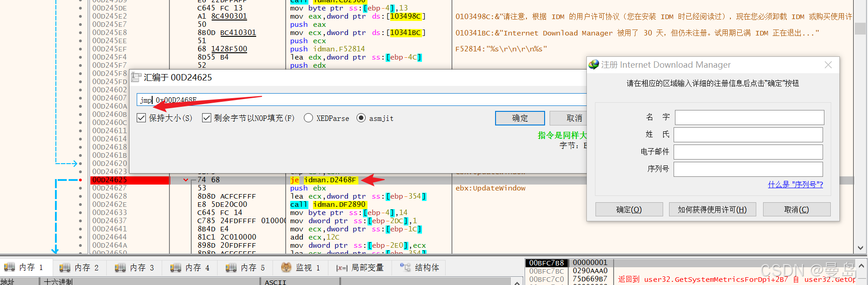868x285 pixels.
Task: Click the ebx:UpdateWindow comment
Action: (491, 188)
